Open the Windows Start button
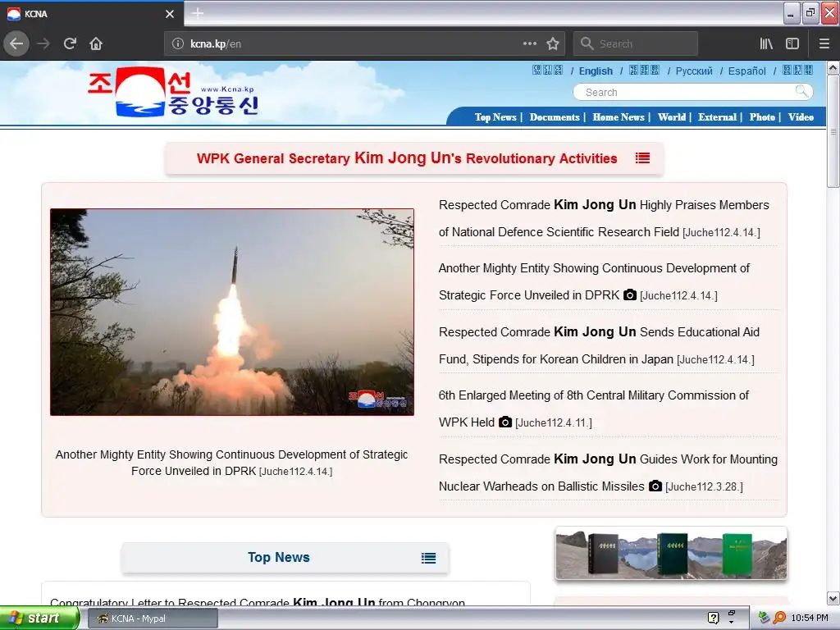840x630 pixels. coord(39,619)
